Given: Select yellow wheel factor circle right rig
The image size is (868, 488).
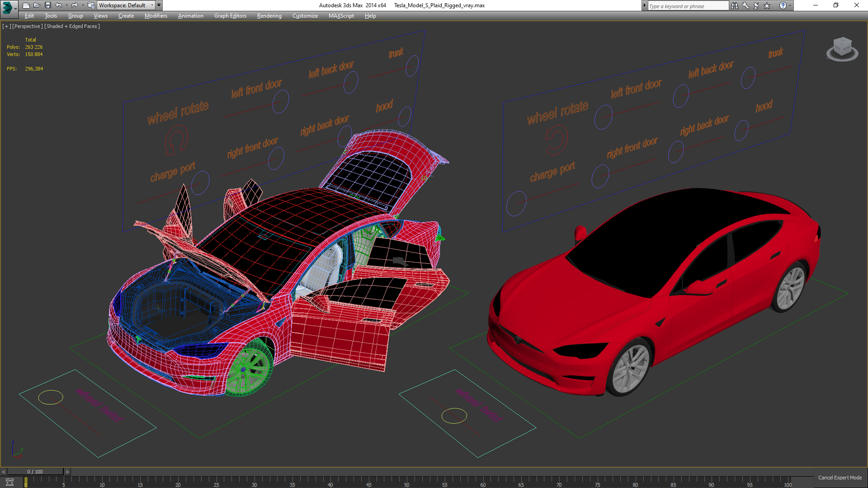Looking at the screenshot, I should click(454, 416).
